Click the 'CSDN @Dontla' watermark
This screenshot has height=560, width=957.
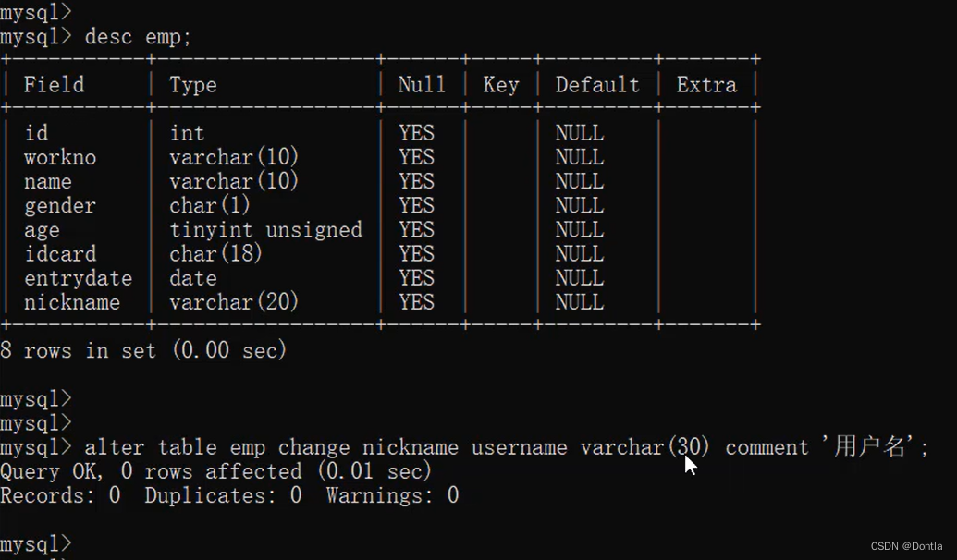pos(906,546)
